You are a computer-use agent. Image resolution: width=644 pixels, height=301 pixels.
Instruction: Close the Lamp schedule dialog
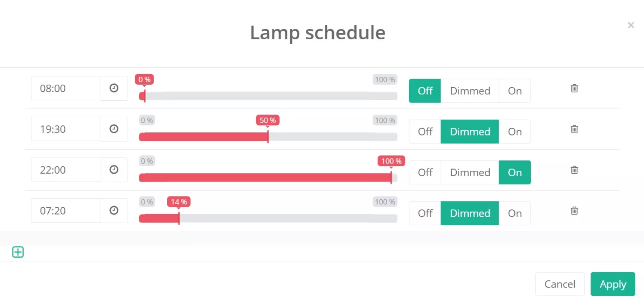(631, 25)
